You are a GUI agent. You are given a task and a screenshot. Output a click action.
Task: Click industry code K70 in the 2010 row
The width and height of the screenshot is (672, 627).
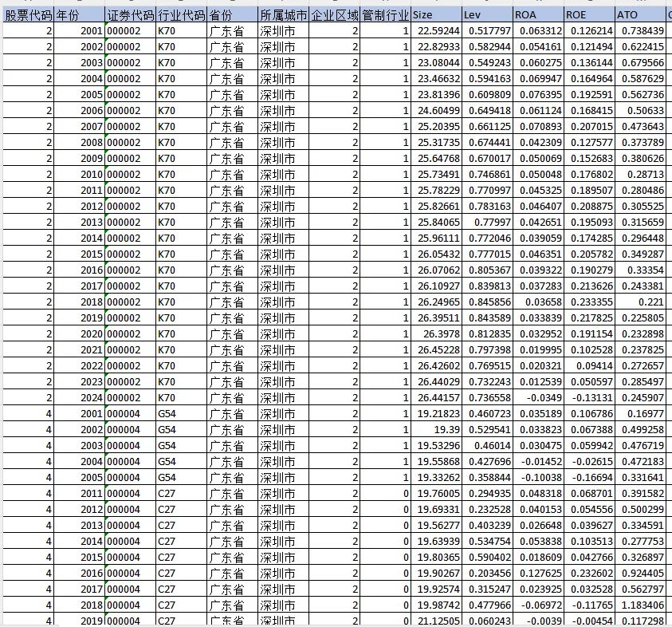(x=181, y=174)
